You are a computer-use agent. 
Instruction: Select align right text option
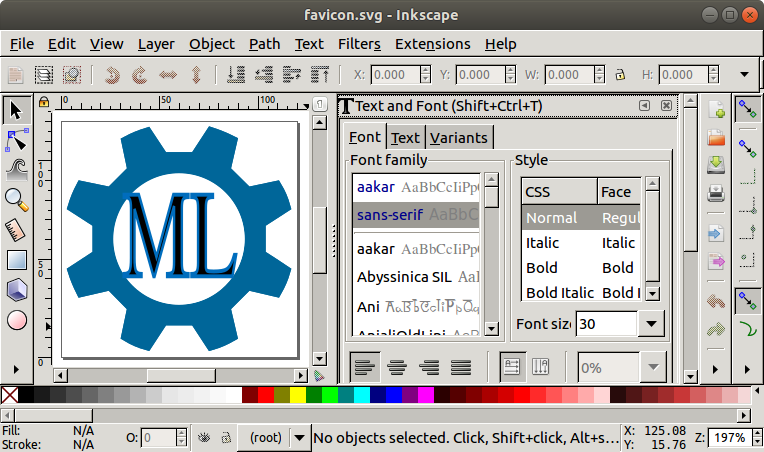[x=429, y=367]
